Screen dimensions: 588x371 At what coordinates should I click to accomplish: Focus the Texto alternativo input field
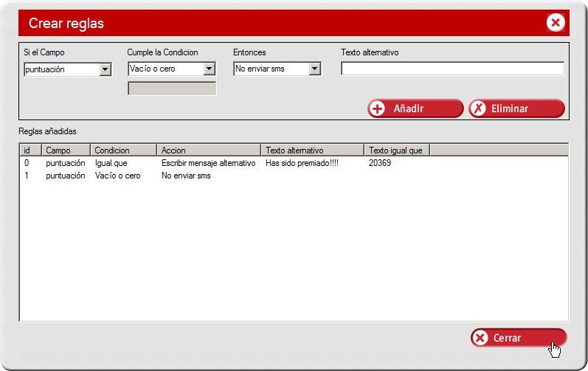pos(452,69)
